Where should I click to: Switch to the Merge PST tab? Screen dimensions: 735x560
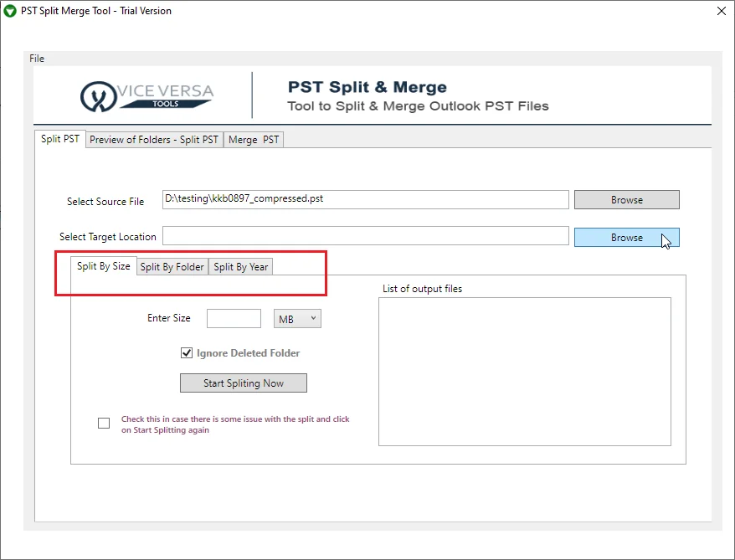point(254,140)
